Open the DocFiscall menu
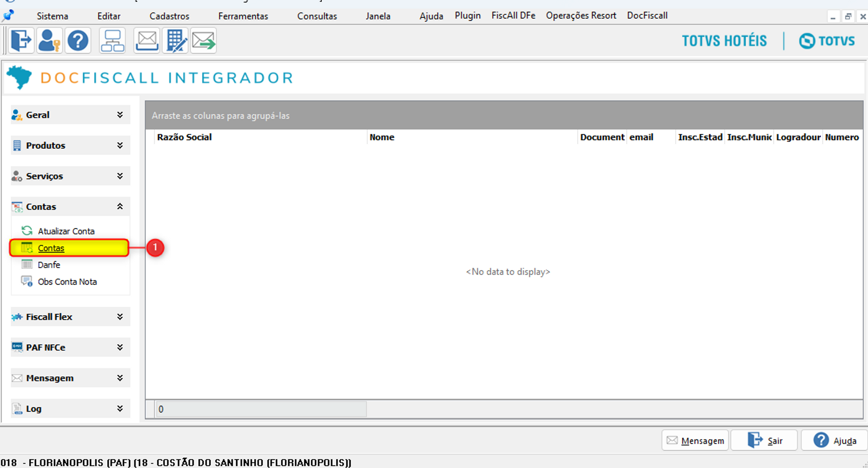Screen dimensions: 868x468 point(647,16)
